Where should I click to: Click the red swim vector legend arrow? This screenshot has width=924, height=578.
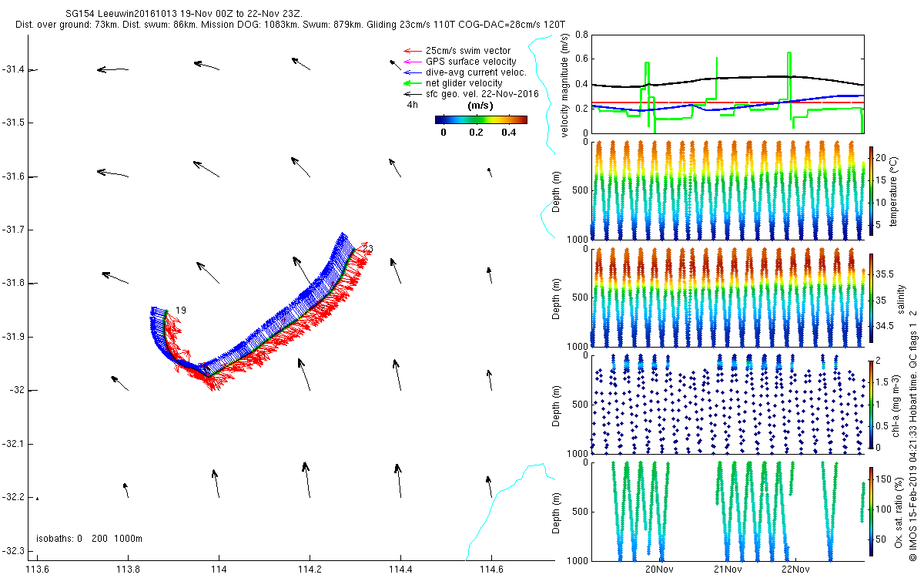click(411, 51)
